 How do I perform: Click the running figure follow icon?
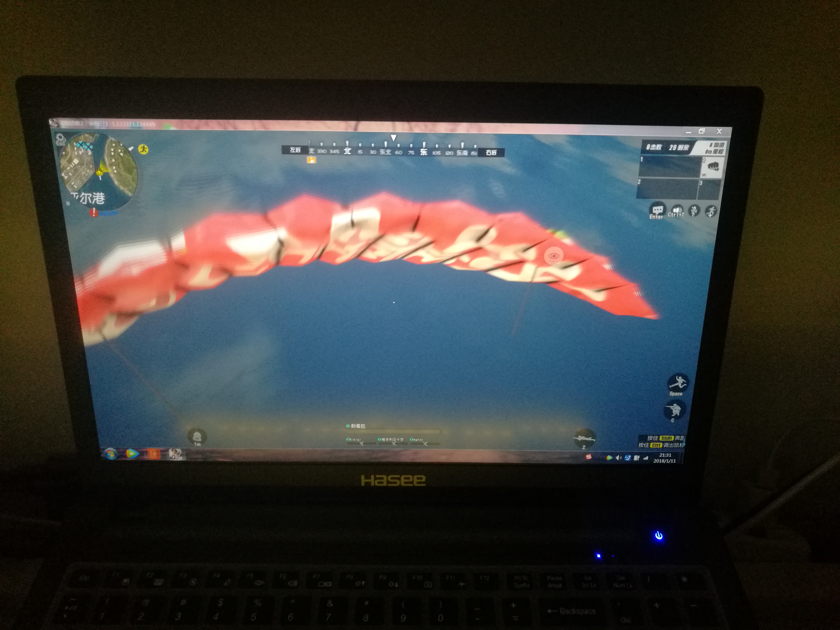(x=711, y=211)
